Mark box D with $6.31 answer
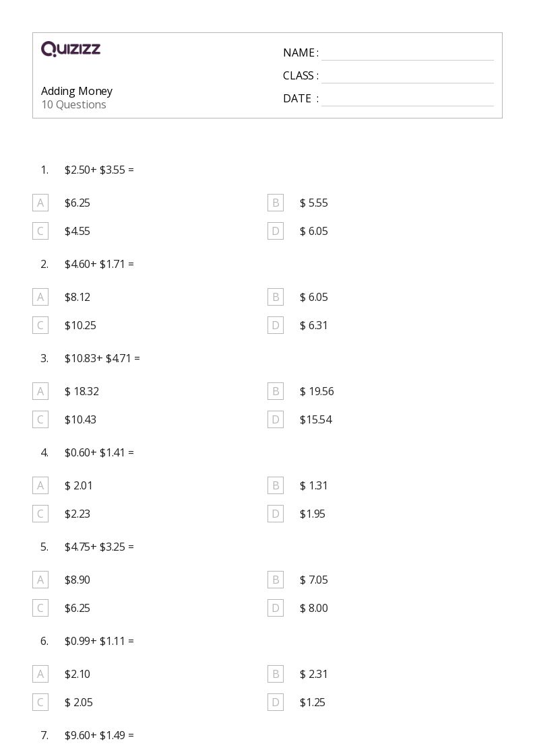Image resolution: width=535 pixels, height=756 pixels. click(x=276, y=325)
